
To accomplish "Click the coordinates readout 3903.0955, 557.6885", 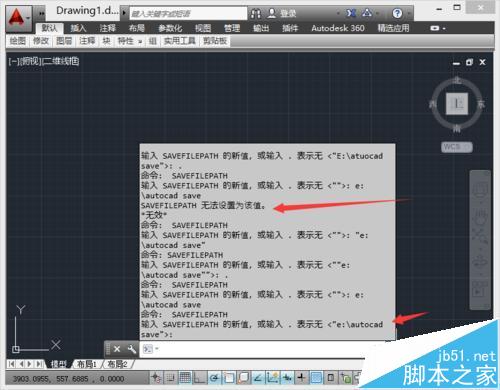I will 68,379.
